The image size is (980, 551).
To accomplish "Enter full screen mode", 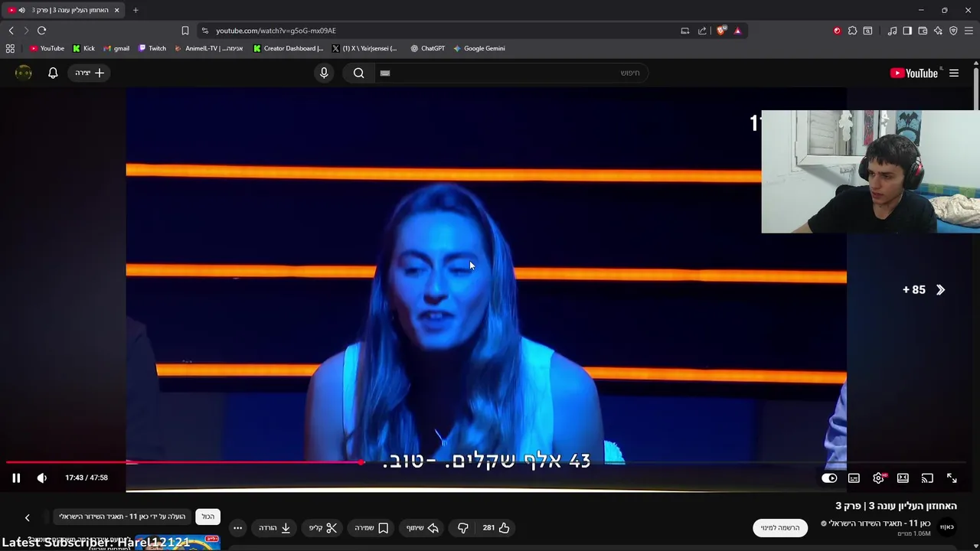I will pos(952,478).
